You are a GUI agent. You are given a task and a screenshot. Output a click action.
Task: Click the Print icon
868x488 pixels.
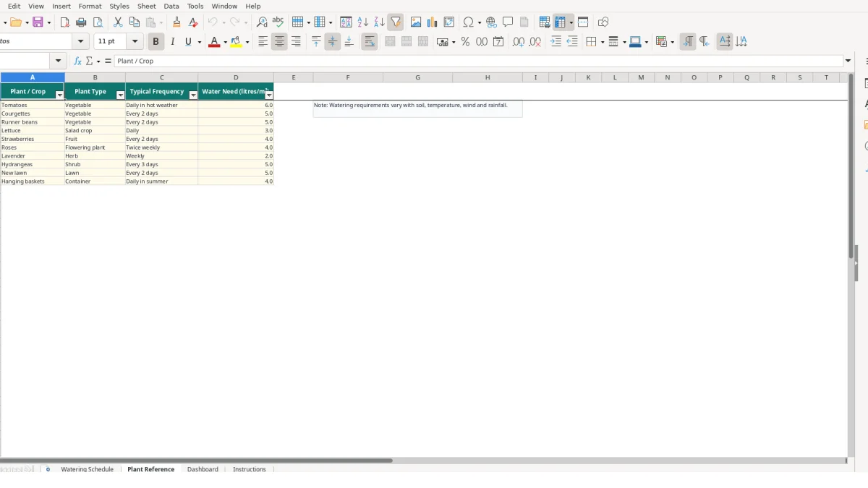click(x=81, y=22)
